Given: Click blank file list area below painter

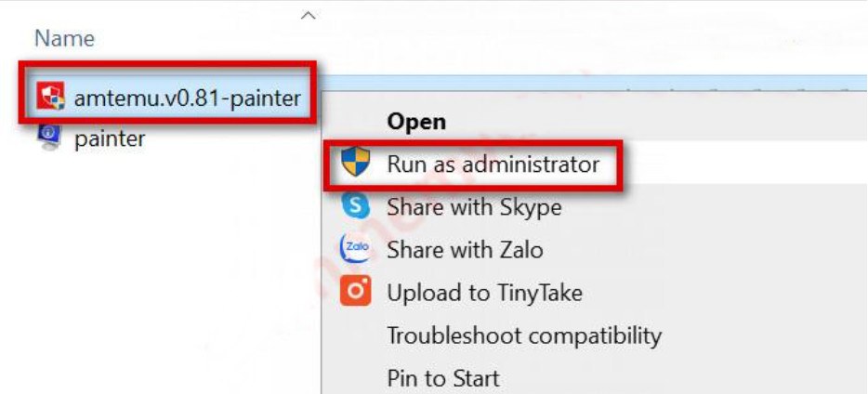Looking at the screenshot, I should [139, 279].
